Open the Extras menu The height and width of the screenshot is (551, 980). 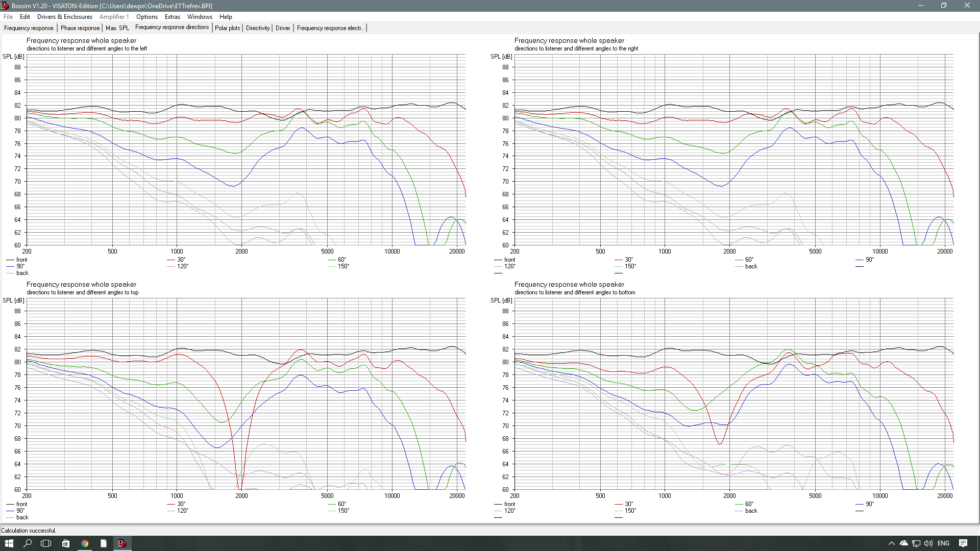(173, 17)
